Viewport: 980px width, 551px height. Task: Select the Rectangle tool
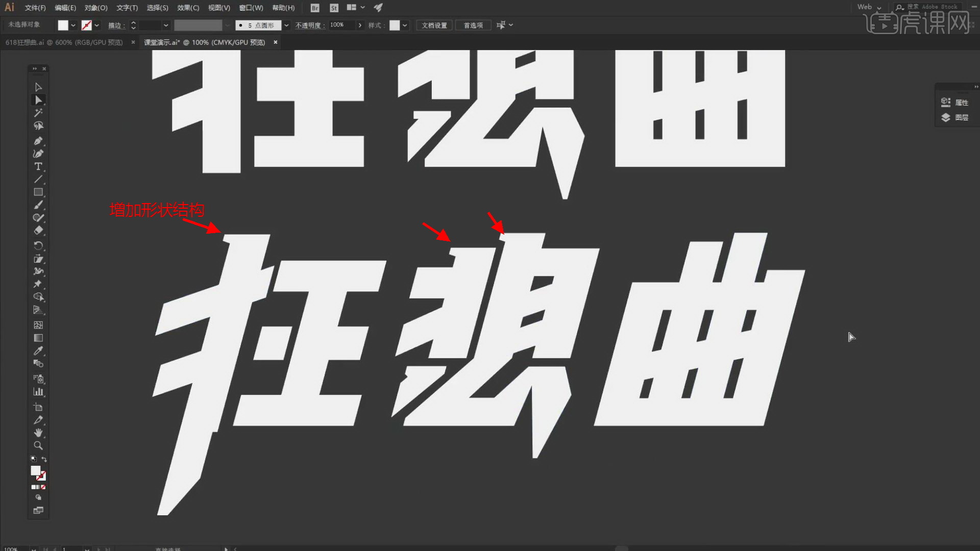(38, 192)
